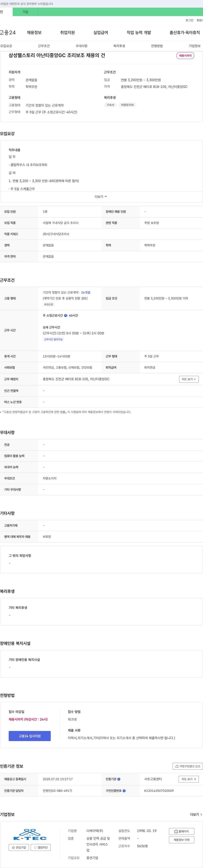The width and height of the screenshot is (203, 868).
Task: Jump to 우대사항 section tab
Action: click(81, 46)
